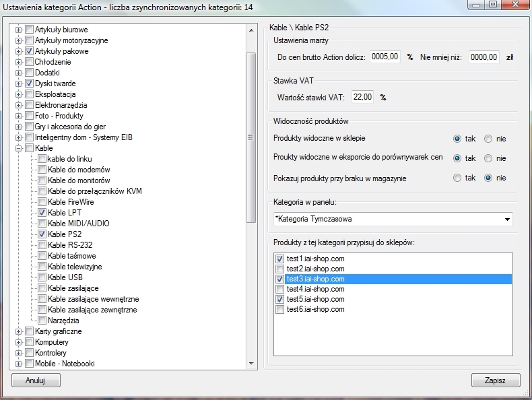The height and width of the screenshot is (400, 532).
Task: Expand the Dyski twarde category
Action: click(x=19, y=84)
